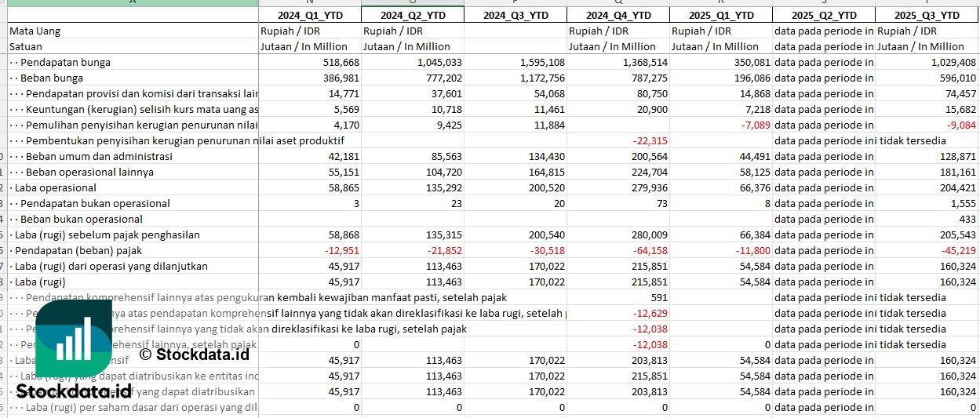The image size is (980, 418).
Task: Click the Pendapatan bunga row label
Action: [65, 62]
